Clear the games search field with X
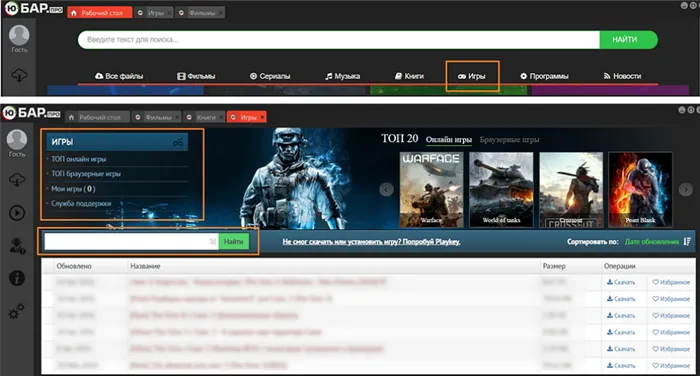The width and height of the screenshot is (700, 376). click(x=213, y=242)
